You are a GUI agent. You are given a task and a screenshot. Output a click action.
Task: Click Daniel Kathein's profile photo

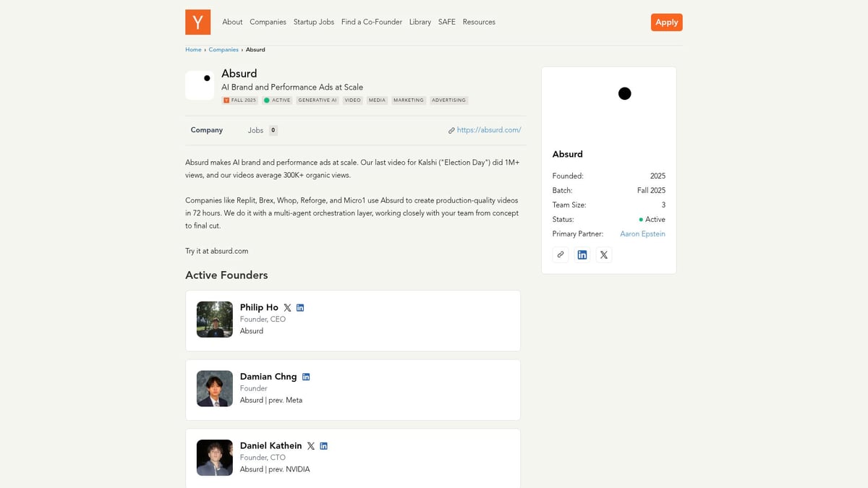[x=215, y=458]
